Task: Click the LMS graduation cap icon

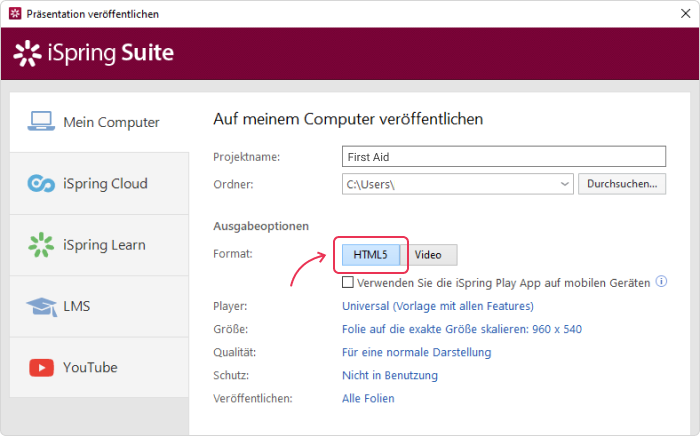Action: coord(42,307)
